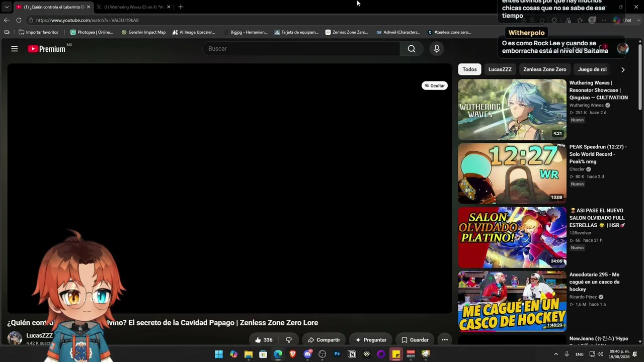The width and height of the screenshot is (644, 362).
Task: Dislike the video with thumbs-down button
Action: (289, 340)
